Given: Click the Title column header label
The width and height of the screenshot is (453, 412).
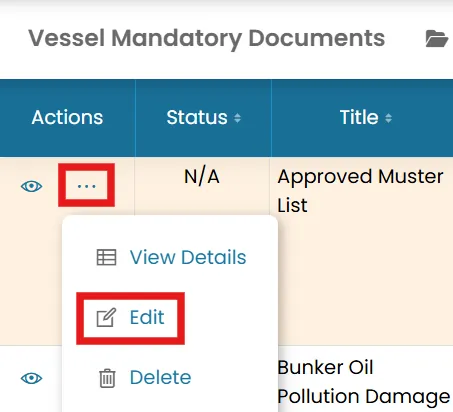Looking at the screenshot, I should [x=359, y=117].
